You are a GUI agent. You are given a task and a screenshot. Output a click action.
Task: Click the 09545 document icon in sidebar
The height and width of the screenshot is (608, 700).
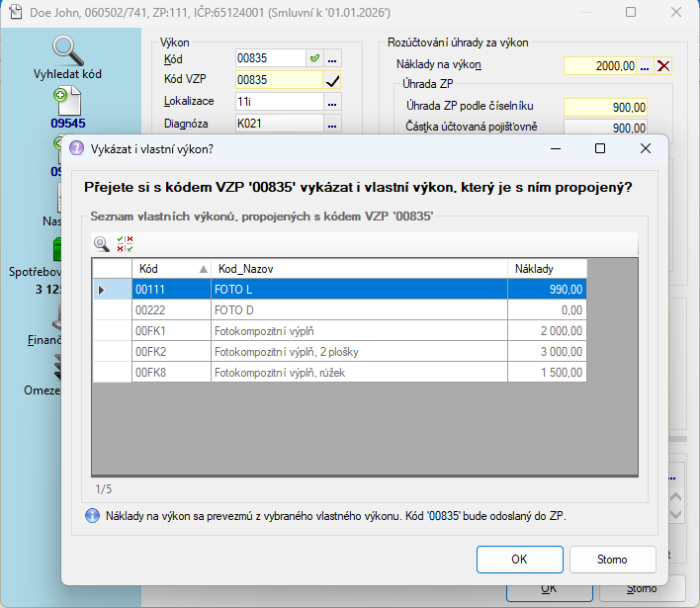click(68, 101)
